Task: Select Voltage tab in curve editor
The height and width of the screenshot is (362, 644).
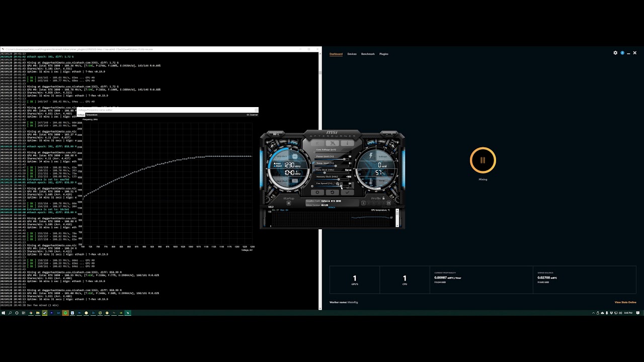Action: tap(80, 115)
